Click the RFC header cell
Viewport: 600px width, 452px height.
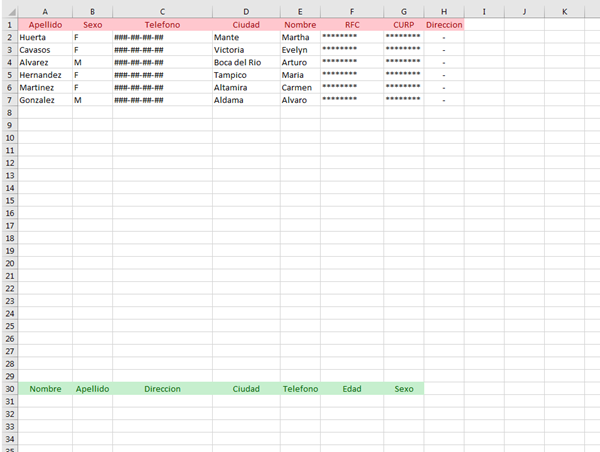coord(352,25)
